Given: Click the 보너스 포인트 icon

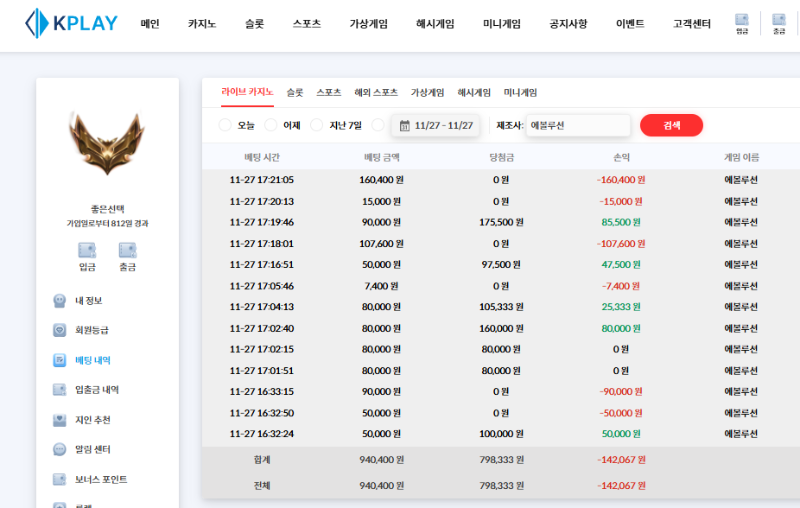Looking at the screenshot, I should click(58, 480).
